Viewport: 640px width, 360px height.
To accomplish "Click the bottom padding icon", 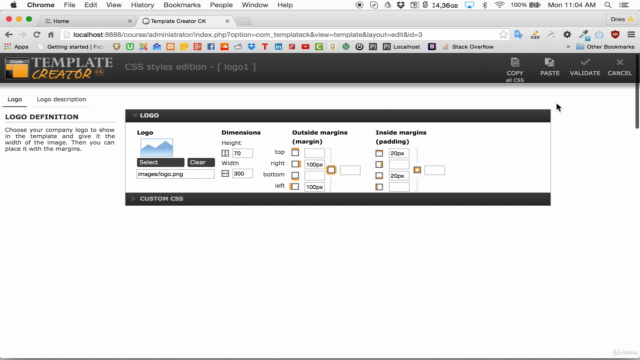I will click(379, 176).
